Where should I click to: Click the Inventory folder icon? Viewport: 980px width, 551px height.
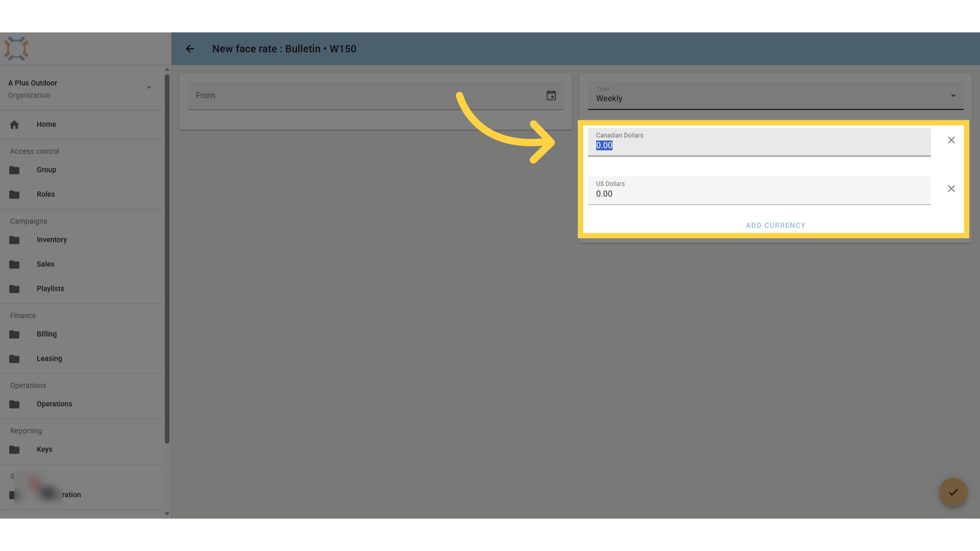14,240
